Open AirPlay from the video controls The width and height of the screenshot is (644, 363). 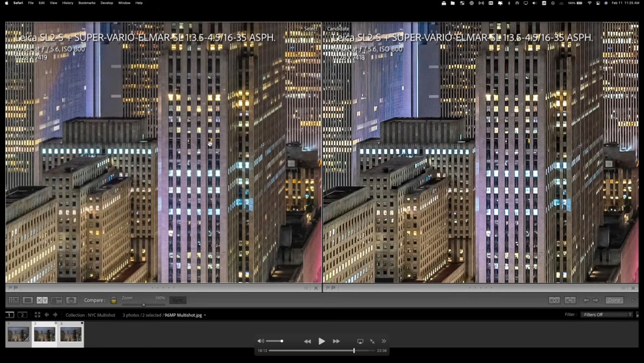pos(360,341)
